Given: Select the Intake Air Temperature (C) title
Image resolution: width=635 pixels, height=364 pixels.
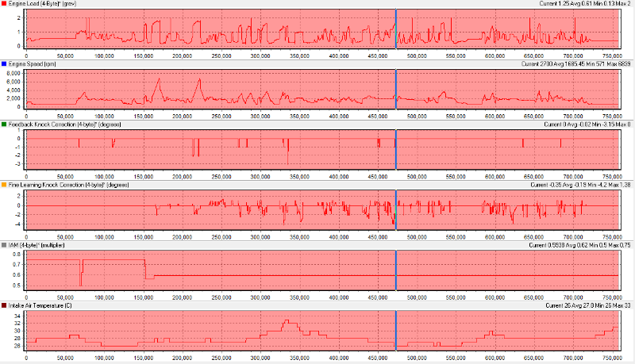Looking at the screenshot, I should (x=44, y=305).
